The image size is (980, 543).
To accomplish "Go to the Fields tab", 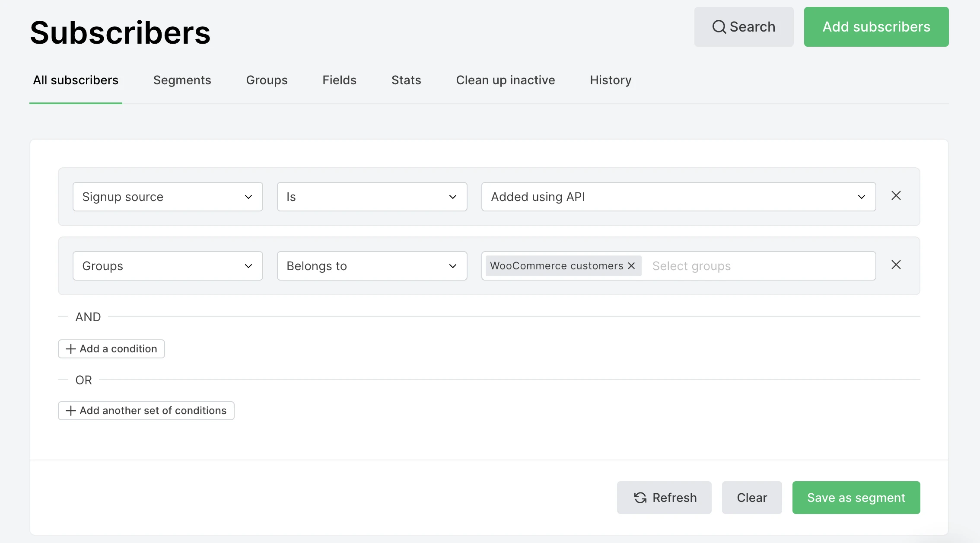I will point(339,80).
